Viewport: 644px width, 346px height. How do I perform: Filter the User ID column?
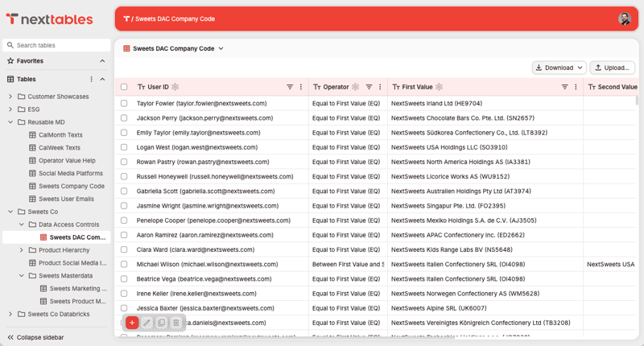tap(290, 87)
